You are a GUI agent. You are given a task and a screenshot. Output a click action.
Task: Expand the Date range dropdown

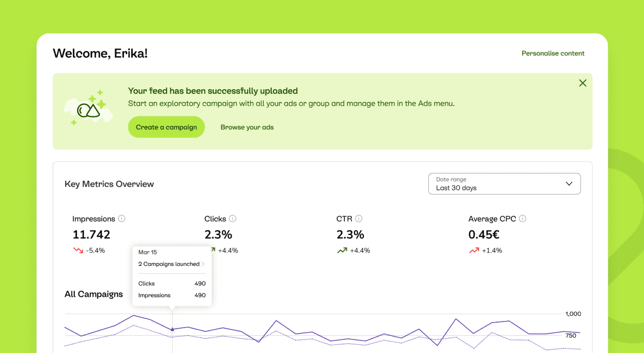[x=505, y=184]
